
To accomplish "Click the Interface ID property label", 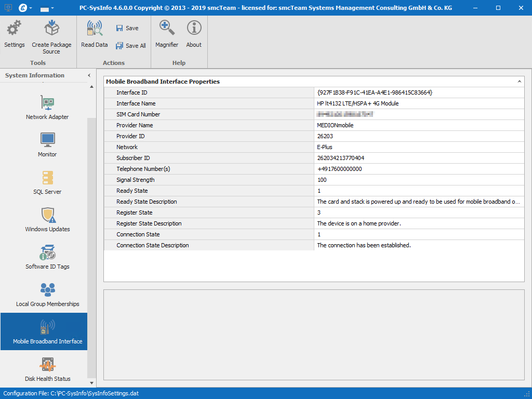I will click(x=131, y=92).
